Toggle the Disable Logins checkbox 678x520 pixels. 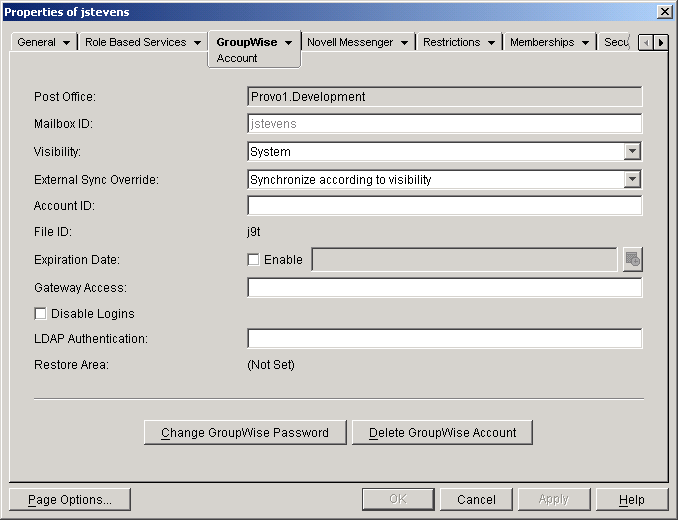click(40, 313)
